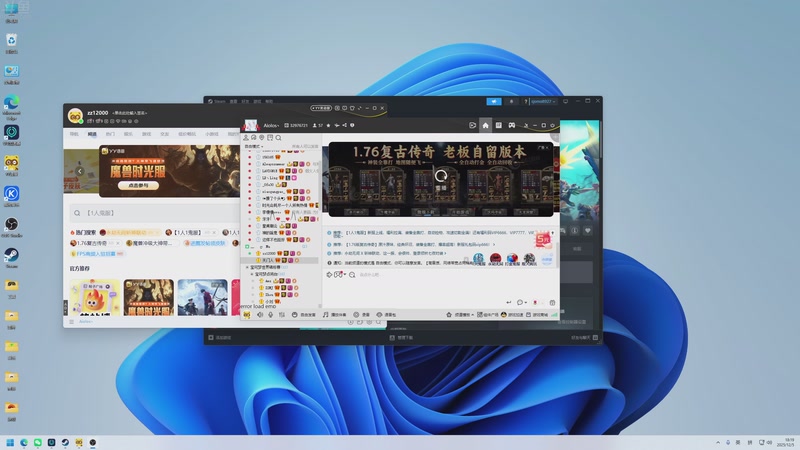800x450 pixels.
Task: Click 自由发言 button in bottom bar
Action: tap(304, 315)
